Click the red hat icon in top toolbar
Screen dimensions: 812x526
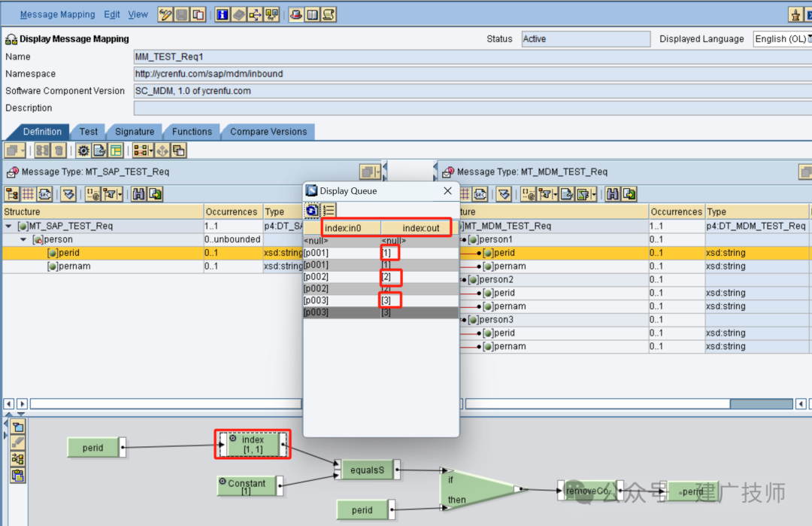point(296,14)
